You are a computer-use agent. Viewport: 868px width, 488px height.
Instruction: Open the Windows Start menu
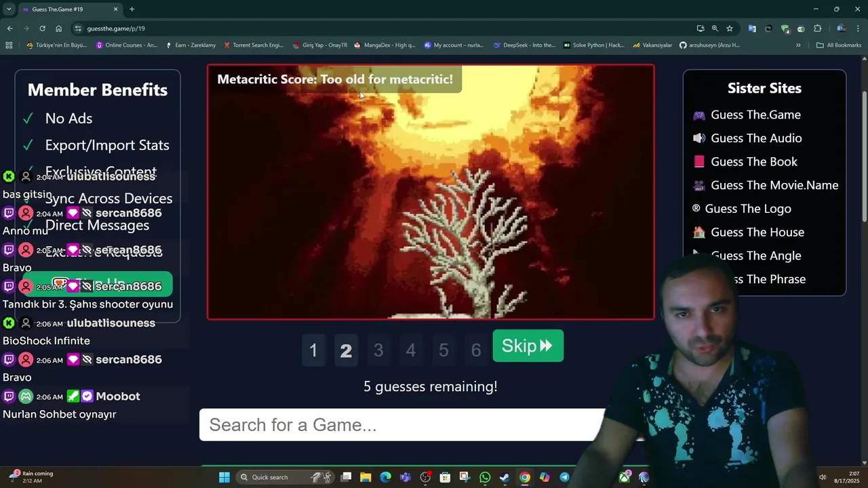click(224, 477)
